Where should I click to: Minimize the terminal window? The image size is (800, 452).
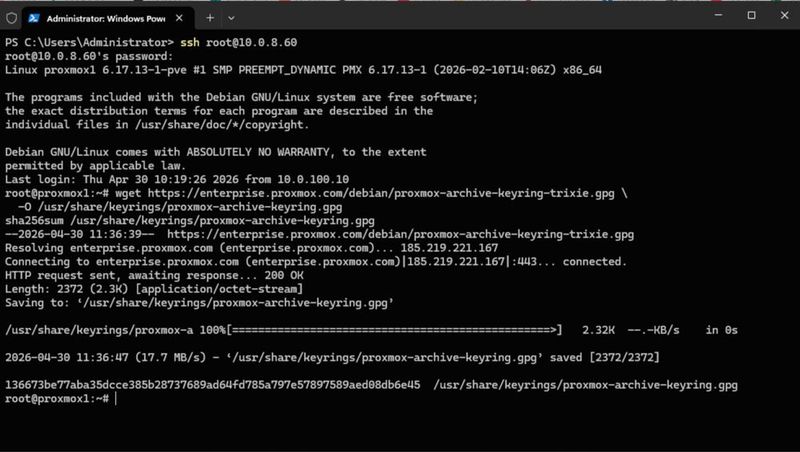pyautogui.click(x=718, y=15)
